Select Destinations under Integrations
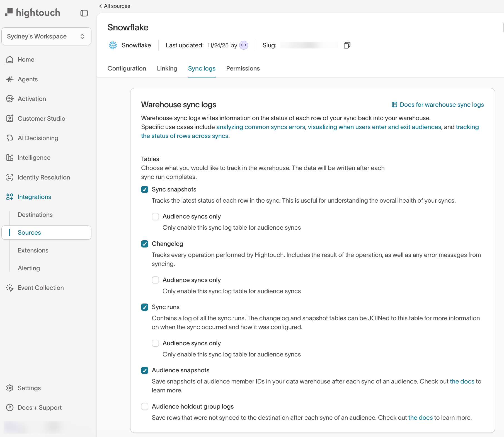Viewport: 504px width, 437px height. [x=35, y=215]
